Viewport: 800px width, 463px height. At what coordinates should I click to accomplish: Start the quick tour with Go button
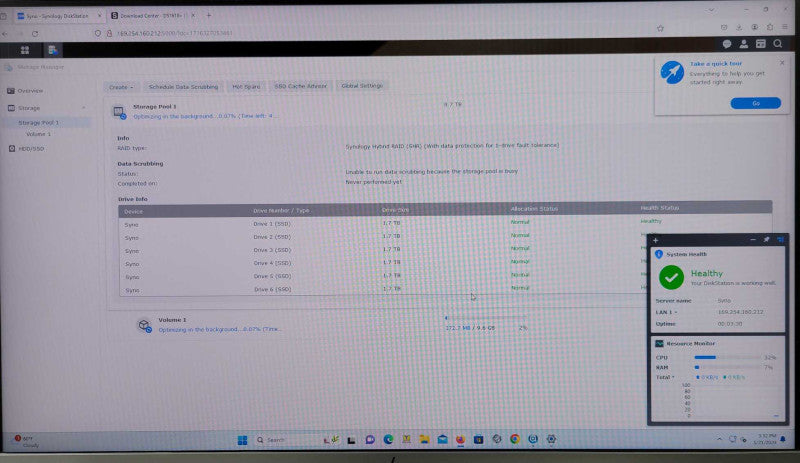click(756, 103)
